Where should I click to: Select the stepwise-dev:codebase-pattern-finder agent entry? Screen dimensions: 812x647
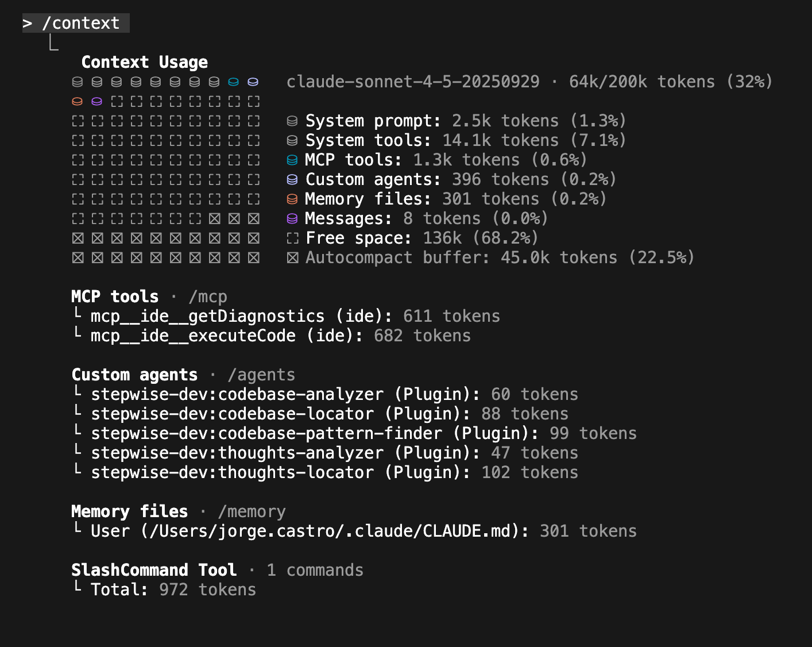click(x=266, y=434)
